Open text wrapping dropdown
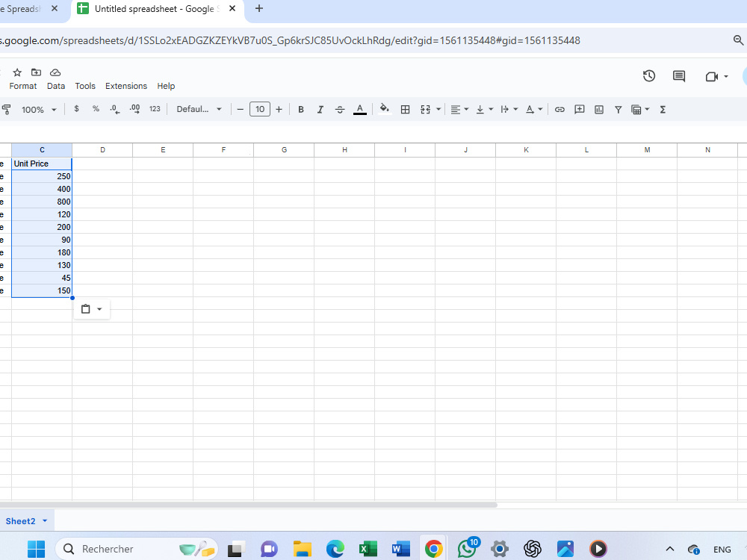Image resolution: width=747 pixels, height=560 pixels. pos(509,110)
